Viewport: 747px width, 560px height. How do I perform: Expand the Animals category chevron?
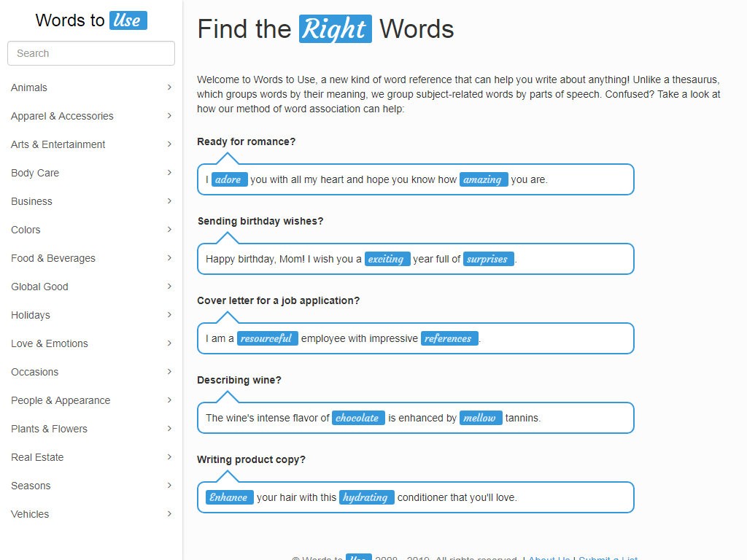click(x=169, y=87)
